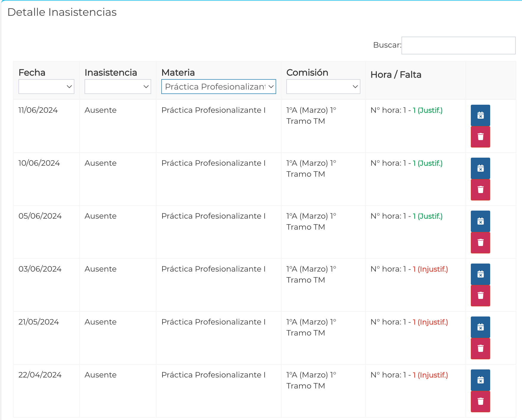The width and height of the screenshot is (522, 420).
Task: Delete the 05/06/2024 absence record
Action: coord(480,243)
